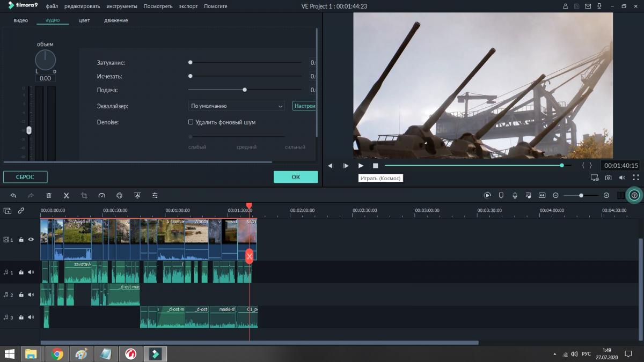Switch to the цвет tab

tap(84, 20)
